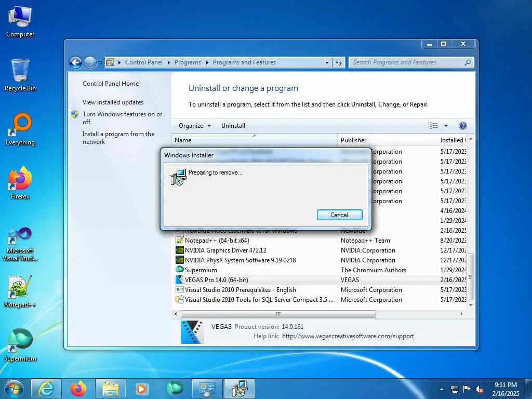Click the address bar refresh button
The height and width of the screenshot is (399, 532).
pyautogui.click(x=339, y=62)
